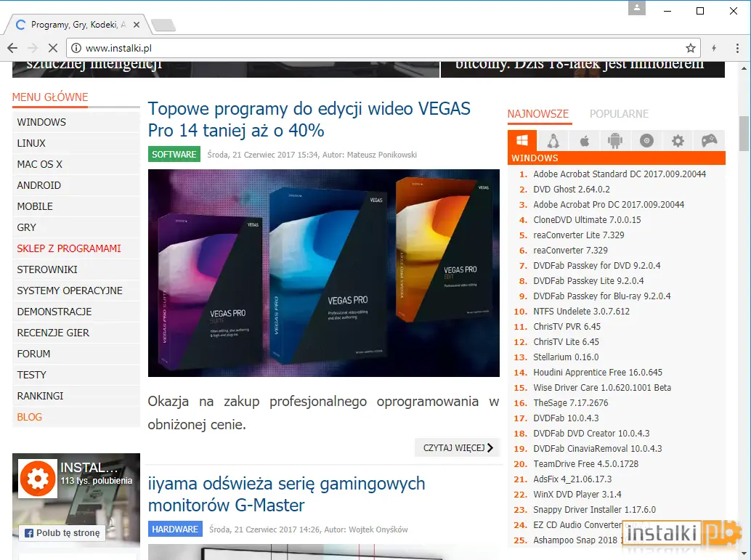Click the address bar with www.instalki.pl
The height and width of the screenshot is (560, 751).
pos(383,48)
